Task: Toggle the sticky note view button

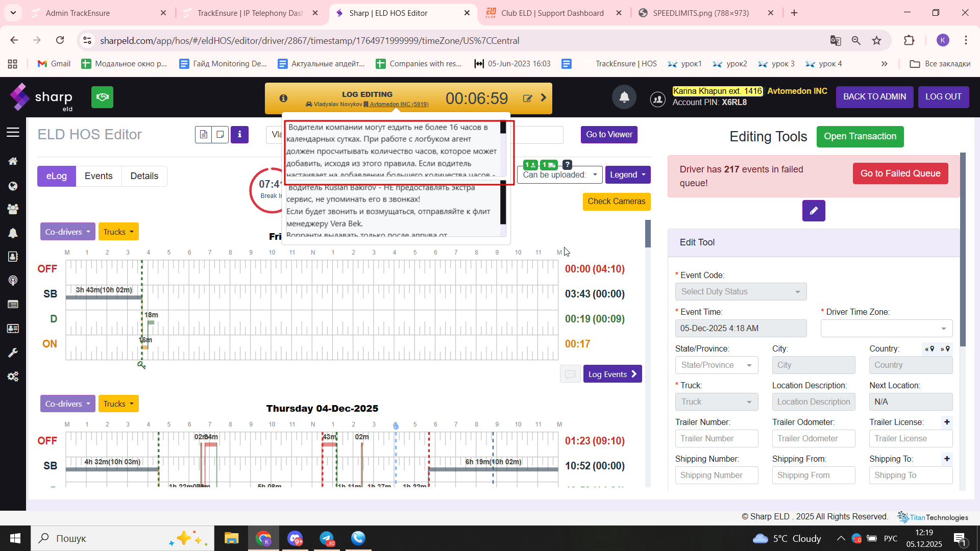Action: click(x=220, y=135)
